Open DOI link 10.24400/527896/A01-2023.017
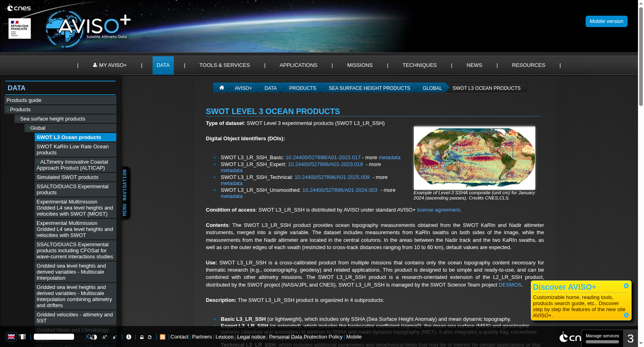Image resolution: width=644 pixels, height=347 pixels. [323, 158]
